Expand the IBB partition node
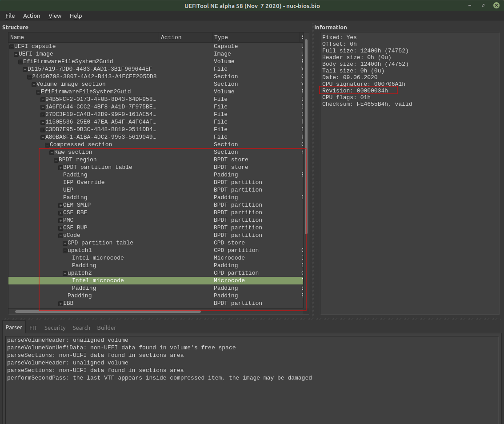Image resolution: width=504 pixels, height=424 pixels. tap(60, 304)
